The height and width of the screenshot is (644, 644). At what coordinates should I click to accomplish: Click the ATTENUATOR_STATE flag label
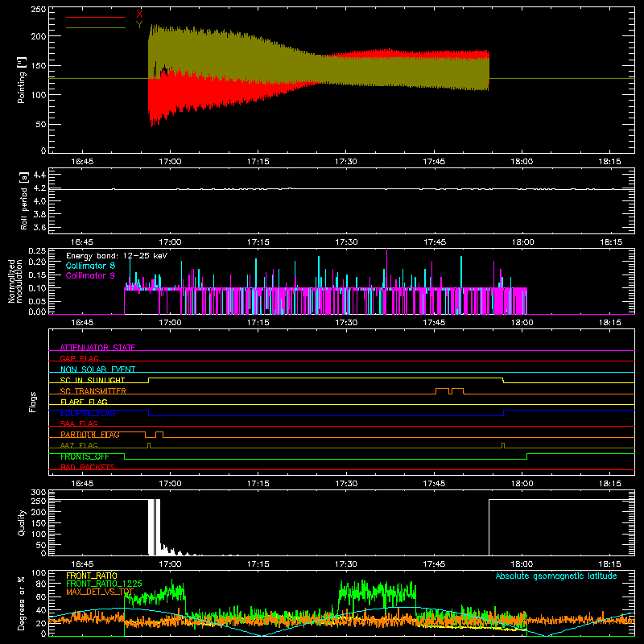point(97,348)
